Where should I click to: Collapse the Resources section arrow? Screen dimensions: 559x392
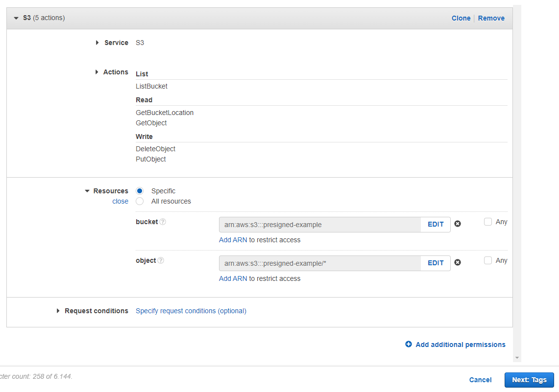[87, 191]
